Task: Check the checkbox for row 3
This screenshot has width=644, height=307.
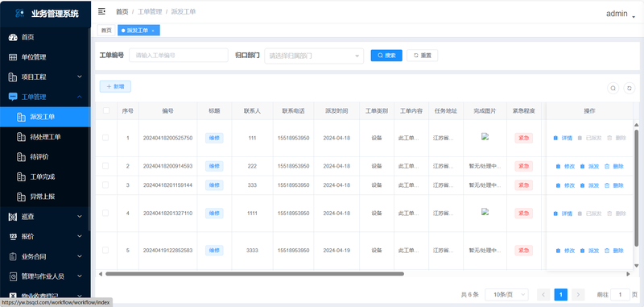Action: tap(105, 185)
